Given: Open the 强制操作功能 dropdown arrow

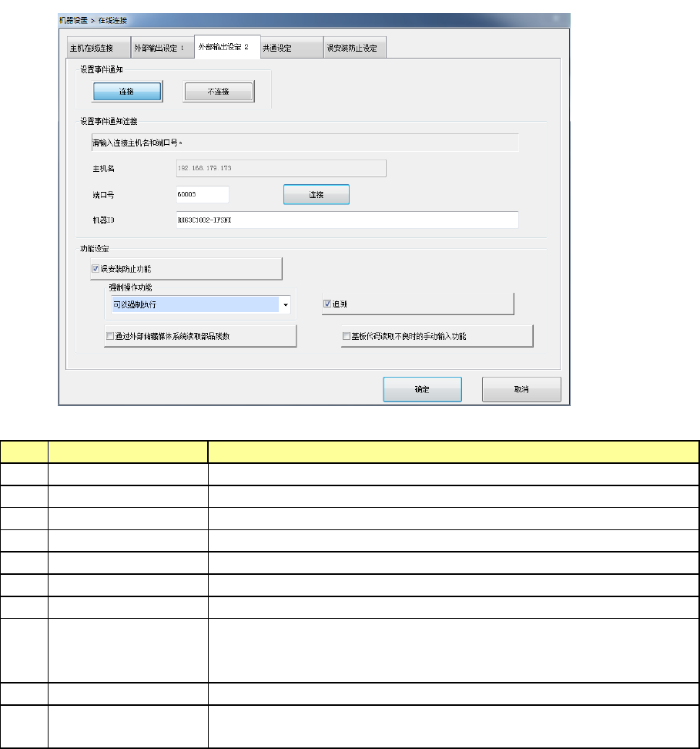Looking at the screenshot, I should click(x=286, y=304).
